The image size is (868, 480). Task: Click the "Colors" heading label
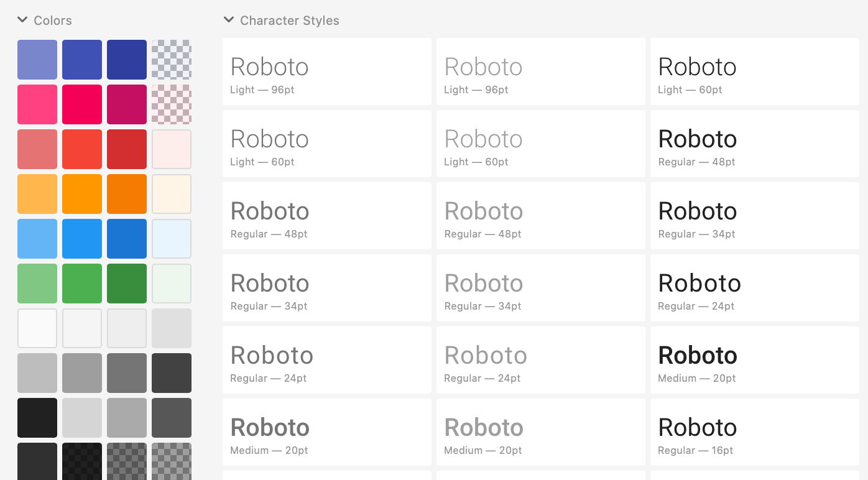(53, 21)
